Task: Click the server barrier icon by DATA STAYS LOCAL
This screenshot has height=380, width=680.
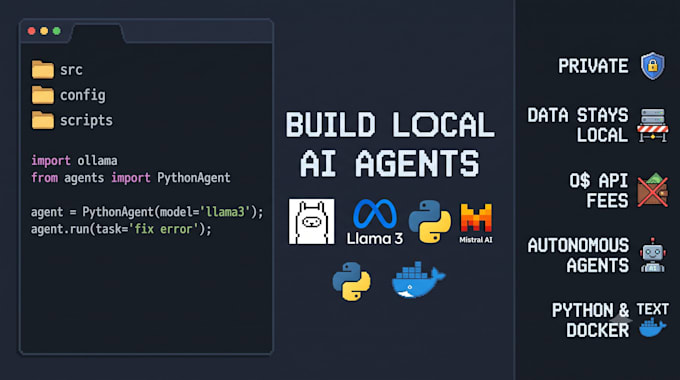Action: [x=653, y=125]
